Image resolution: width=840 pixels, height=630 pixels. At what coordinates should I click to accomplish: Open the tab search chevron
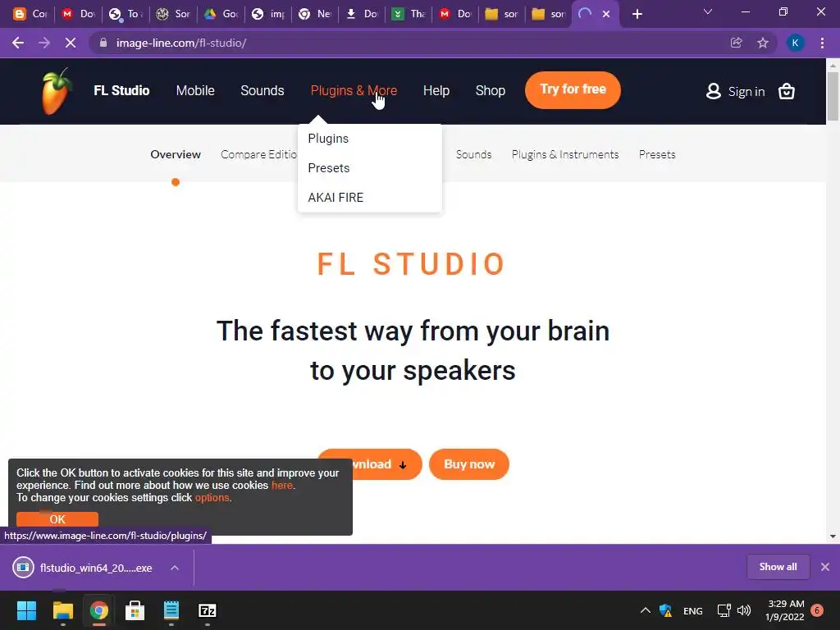tap(708, 11)
